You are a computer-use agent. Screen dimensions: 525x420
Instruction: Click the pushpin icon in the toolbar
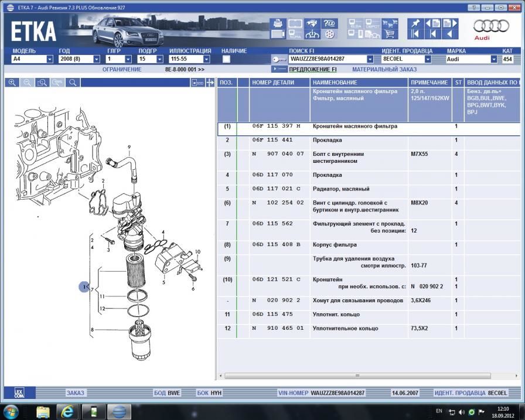click(x=415, y=23)
